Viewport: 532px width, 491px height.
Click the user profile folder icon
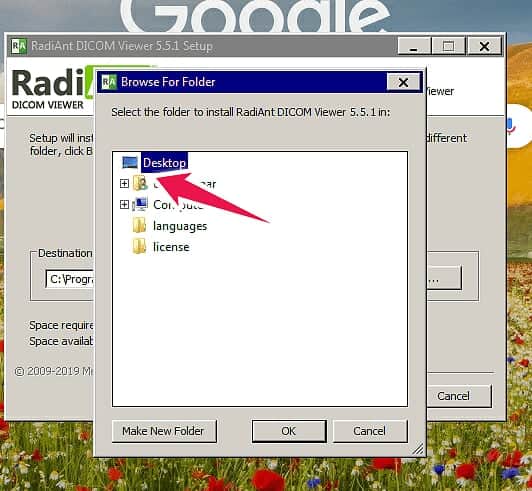(140, 183)
